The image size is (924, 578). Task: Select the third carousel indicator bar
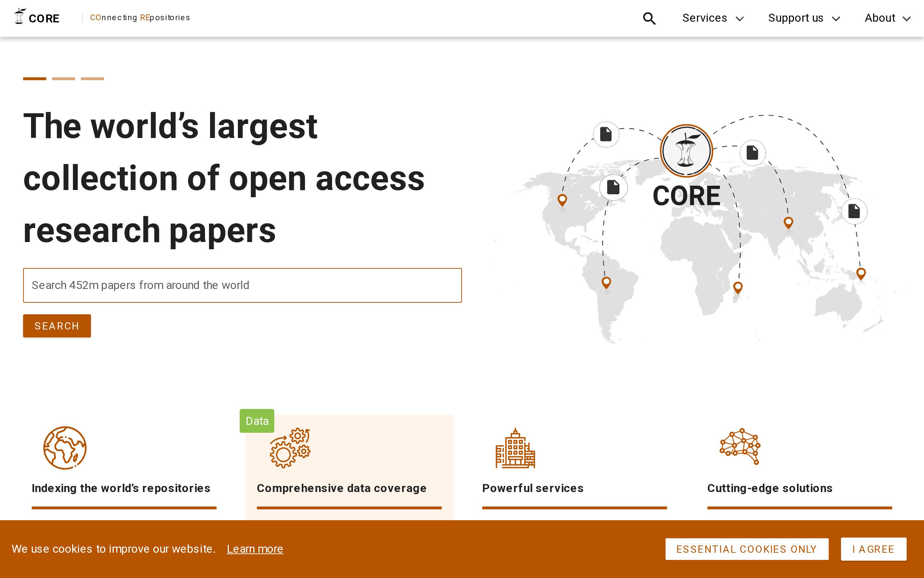pyautogui.click(x=92, y=79)
